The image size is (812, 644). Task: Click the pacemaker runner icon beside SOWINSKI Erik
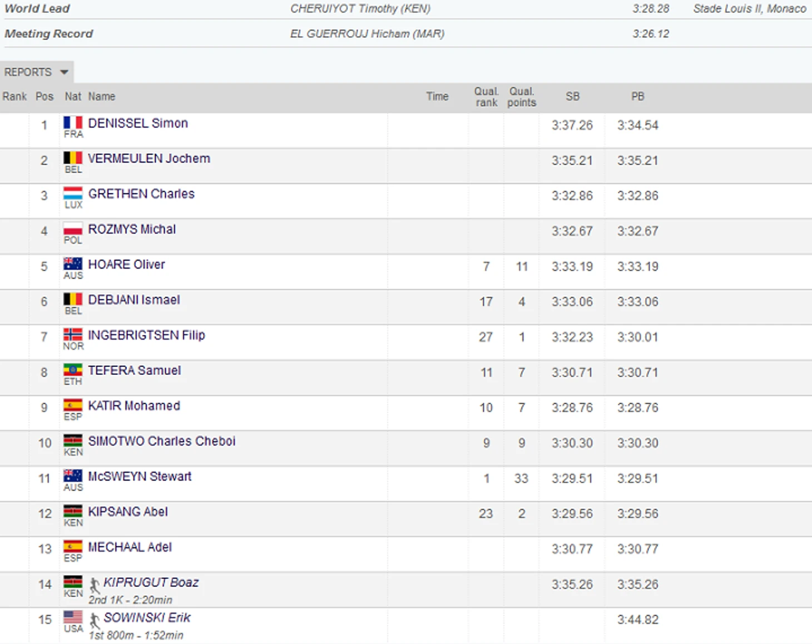[x=95, y=620]
